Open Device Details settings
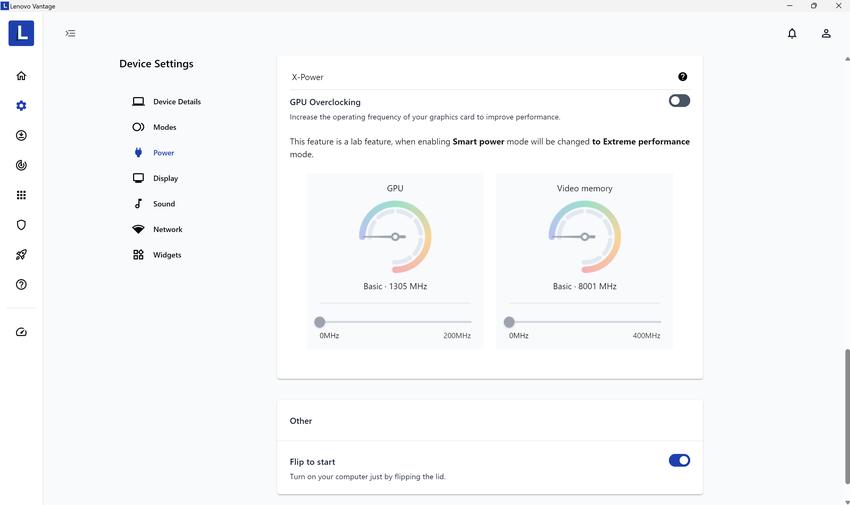The image size is (850, 505). click(176, 102)
